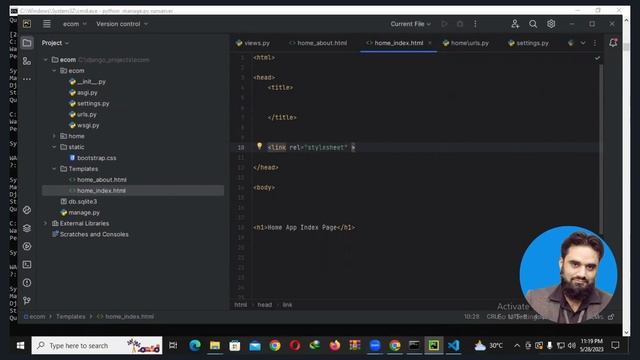
Task: Collapse the Templates folder
Action: click(x=54, y=169)
